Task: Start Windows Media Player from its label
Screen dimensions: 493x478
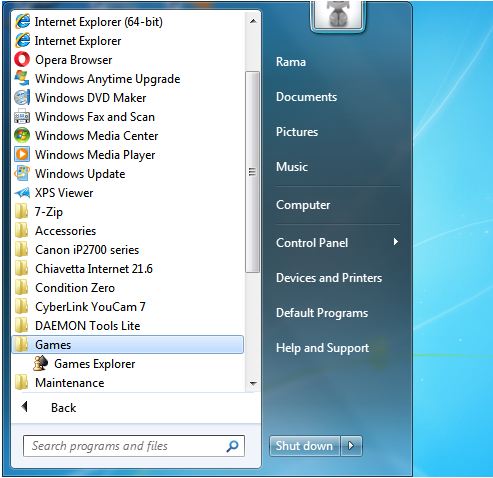Action: pos(95,155)
